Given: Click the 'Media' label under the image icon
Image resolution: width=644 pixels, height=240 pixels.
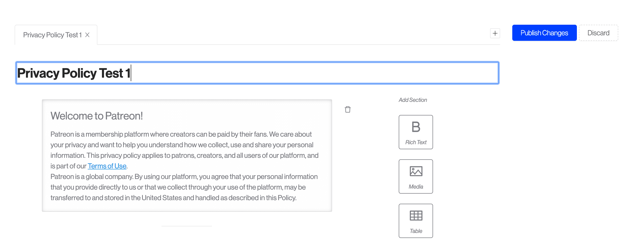Looking at the screenshot, I should (416, 187).
